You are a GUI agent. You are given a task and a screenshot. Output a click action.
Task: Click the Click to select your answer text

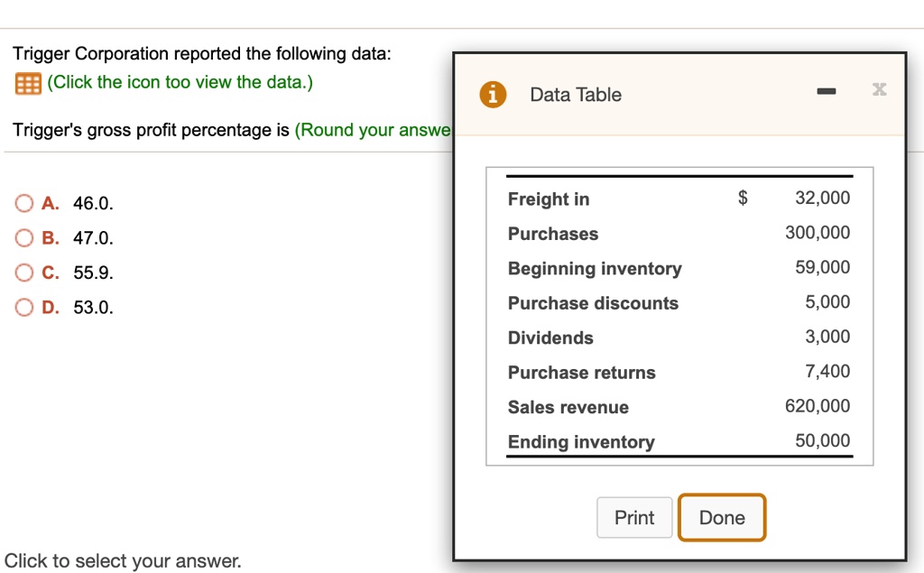122,560
